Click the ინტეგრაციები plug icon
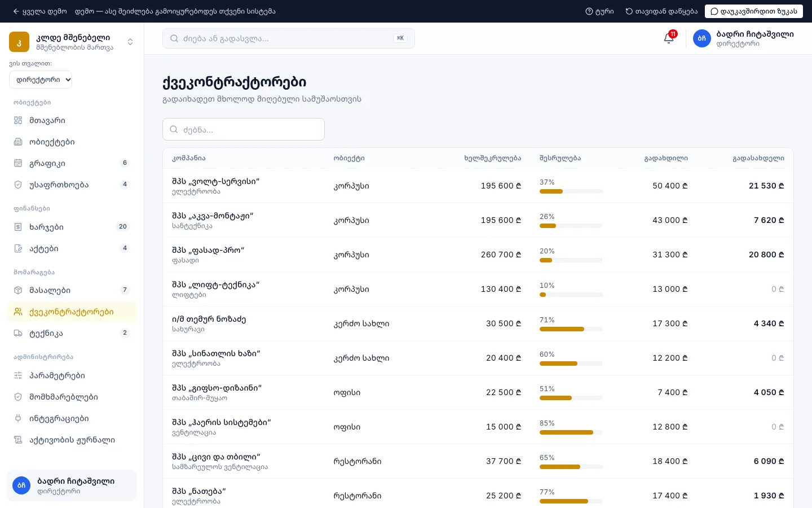Viewport: 812px width, 508px height. pos(18,418)
